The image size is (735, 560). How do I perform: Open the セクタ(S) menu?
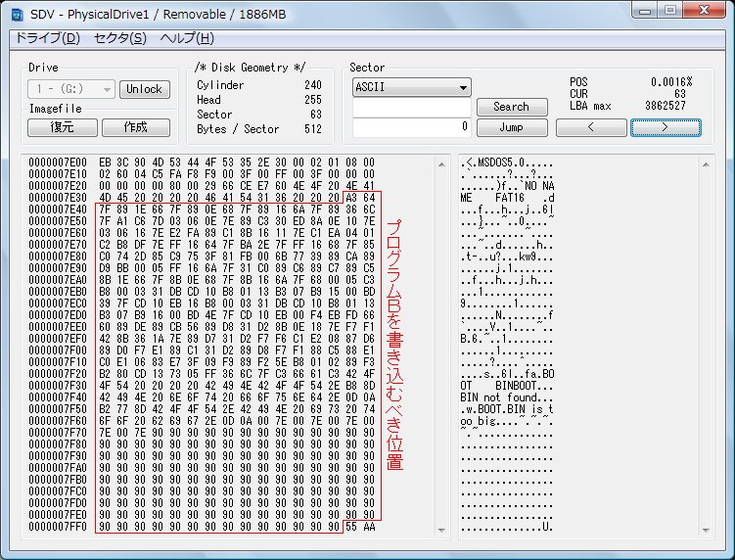pos(119,38)
